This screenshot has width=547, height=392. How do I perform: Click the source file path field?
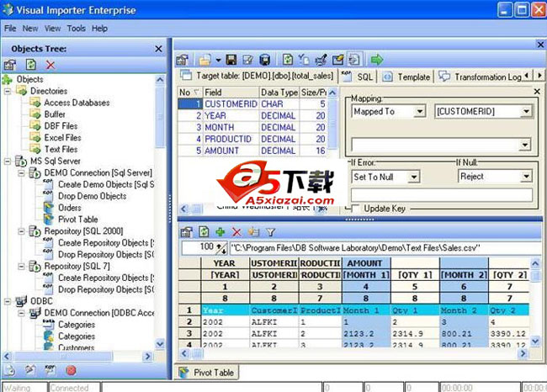click(385, 248)
